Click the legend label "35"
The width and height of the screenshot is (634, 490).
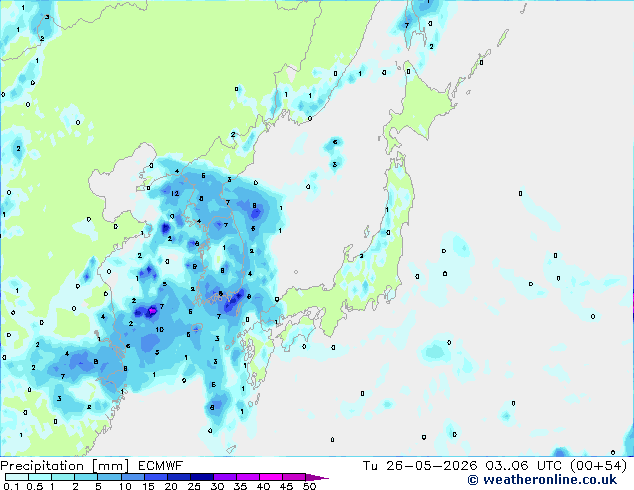click(240, 486)
